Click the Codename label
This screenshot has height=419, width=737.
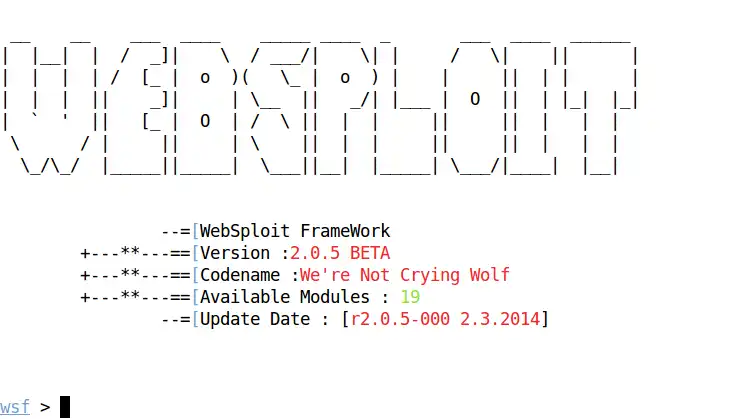click(245, 275)
